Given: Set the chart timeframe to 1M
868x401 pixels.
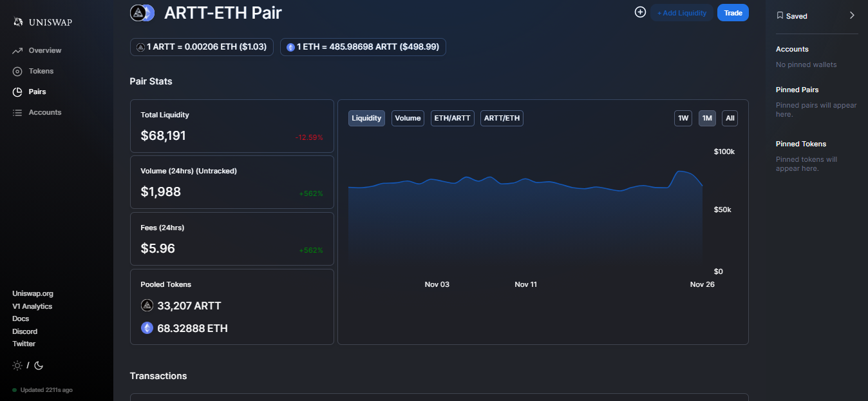Looking at the screenshot, I should pos(707,118).
